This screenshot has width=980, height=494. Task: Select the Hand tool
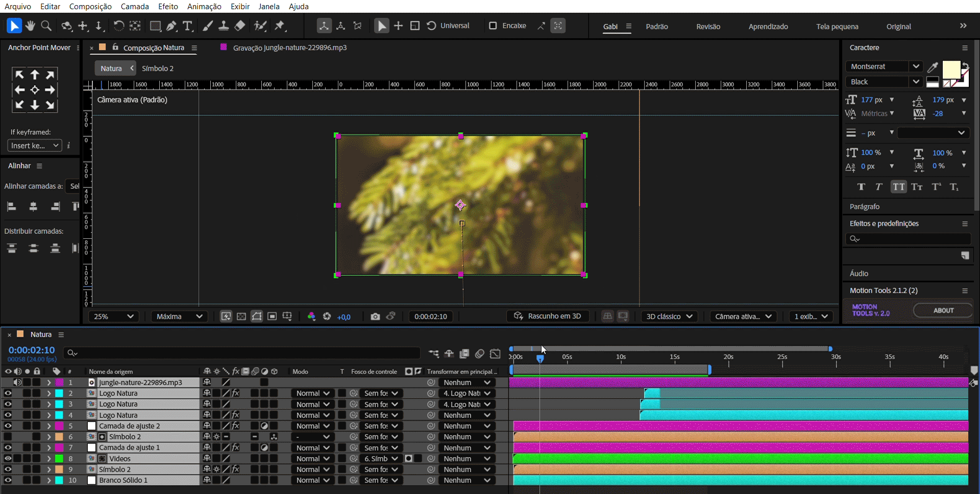tap(30, 26)
